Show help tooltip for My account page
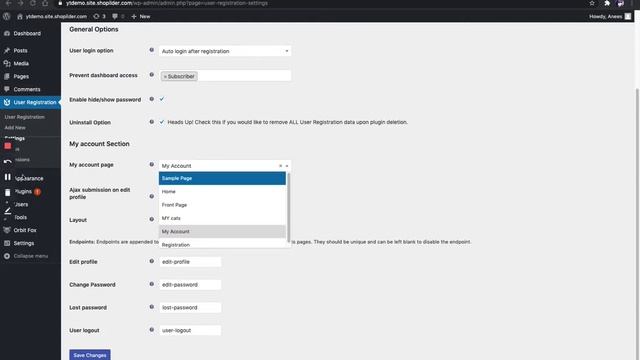 point(151,164)
